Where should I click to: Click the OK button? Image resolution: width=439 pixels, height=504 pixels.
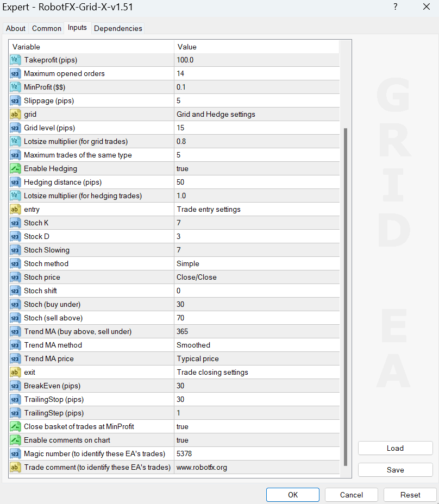point(293,495)
